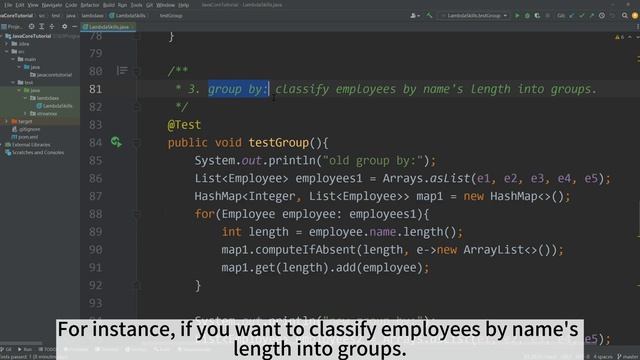Click Collapse All icon in Project panel
Screen dimensions: 640x360
(52, 27)
